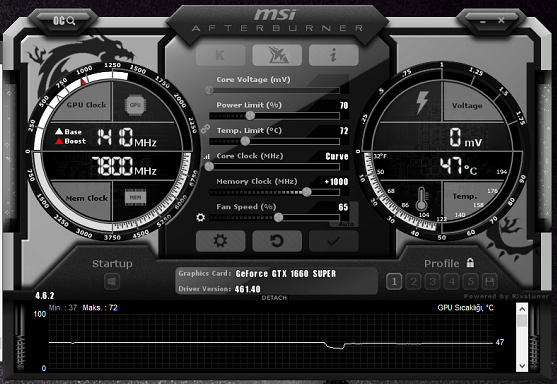
Task: Click the Fan Speed value 65
Action: 343,207
